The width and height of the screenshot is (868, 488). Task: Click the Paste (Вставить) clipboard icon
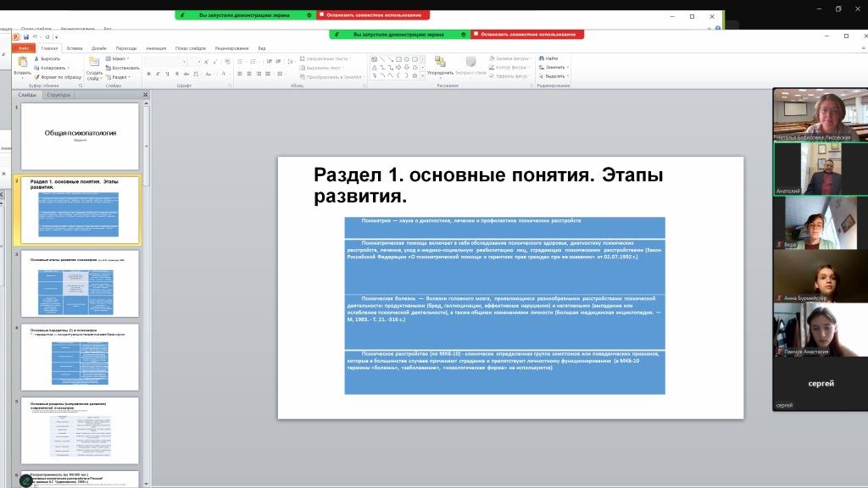point(22,63)
